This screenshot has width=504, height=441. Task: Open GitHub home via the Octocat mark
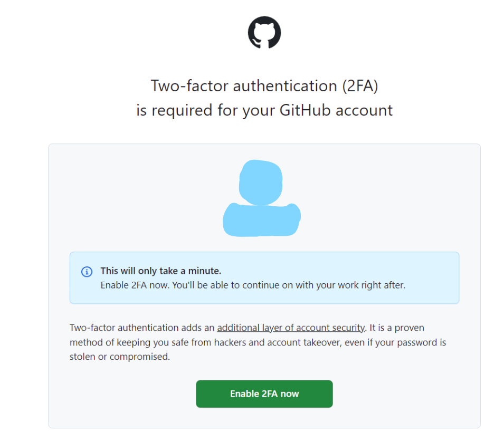[x=264, y=32]
